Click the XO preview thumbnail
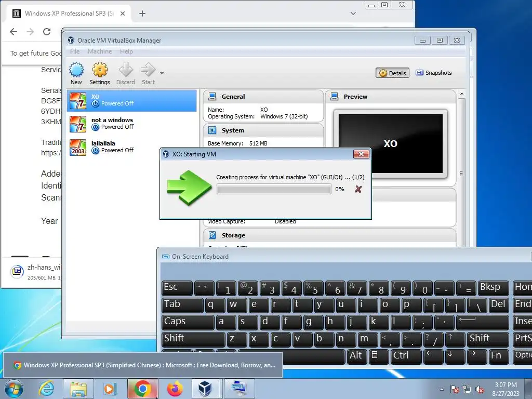The width and height of the screenshot is (532, 399). click(x=391, y=143)
